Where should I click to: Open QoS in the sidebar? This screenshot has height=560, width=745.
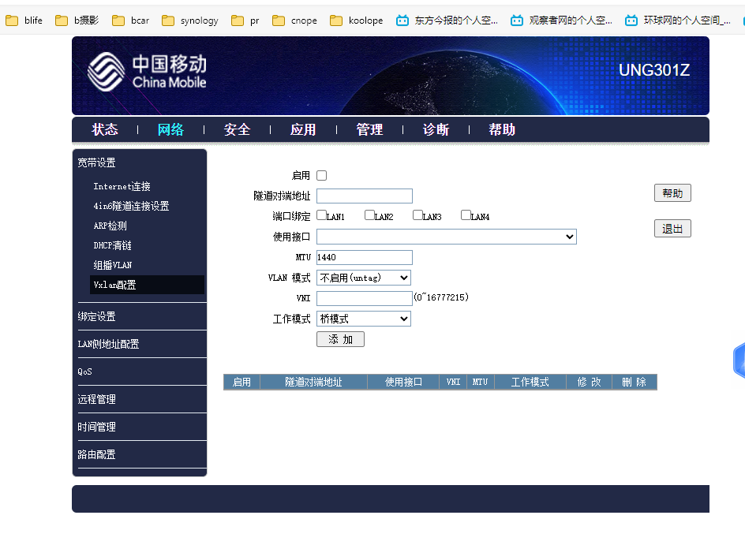click(85, 371)
